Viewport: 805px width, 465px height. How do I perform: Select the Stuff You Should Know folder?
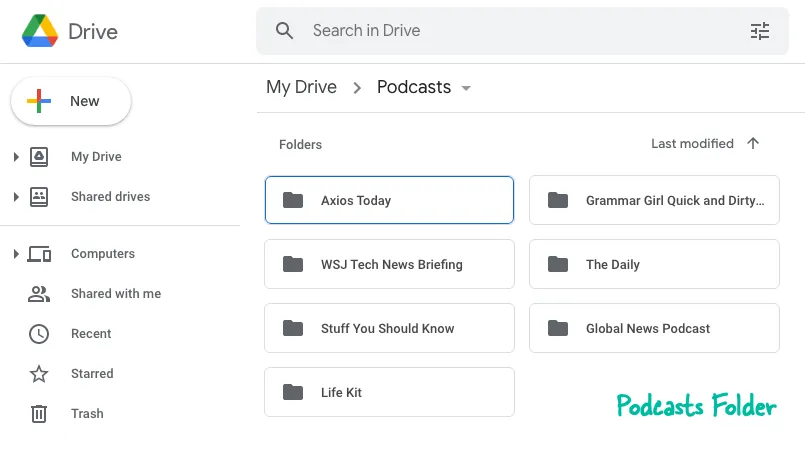(x=389, y=328)
